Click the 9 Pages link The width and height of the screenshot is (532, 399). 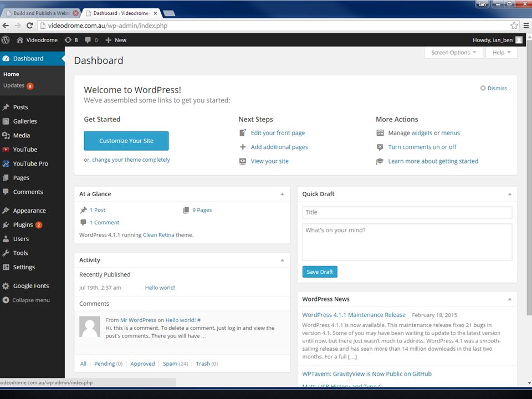[x=202, y=210]
